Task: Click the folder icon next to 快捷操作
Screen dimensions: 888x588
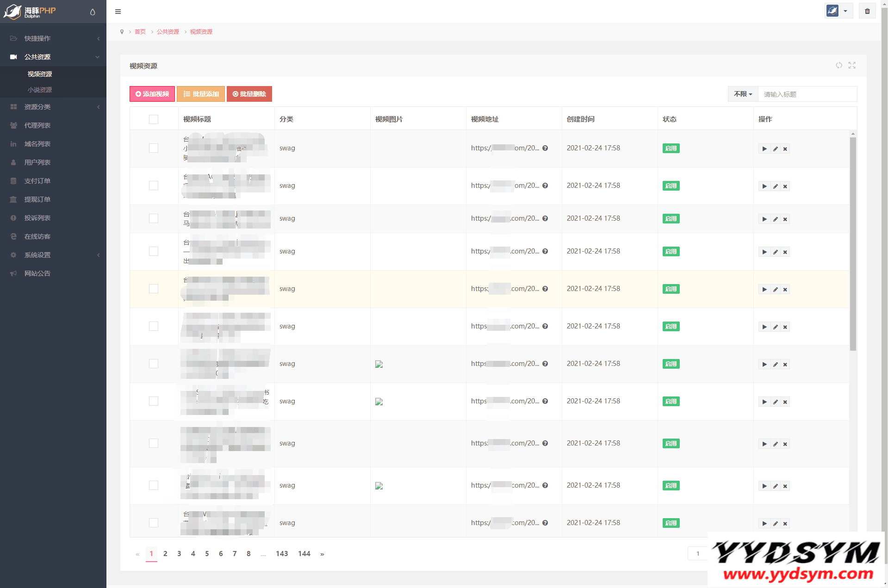Action: [13, 38]
